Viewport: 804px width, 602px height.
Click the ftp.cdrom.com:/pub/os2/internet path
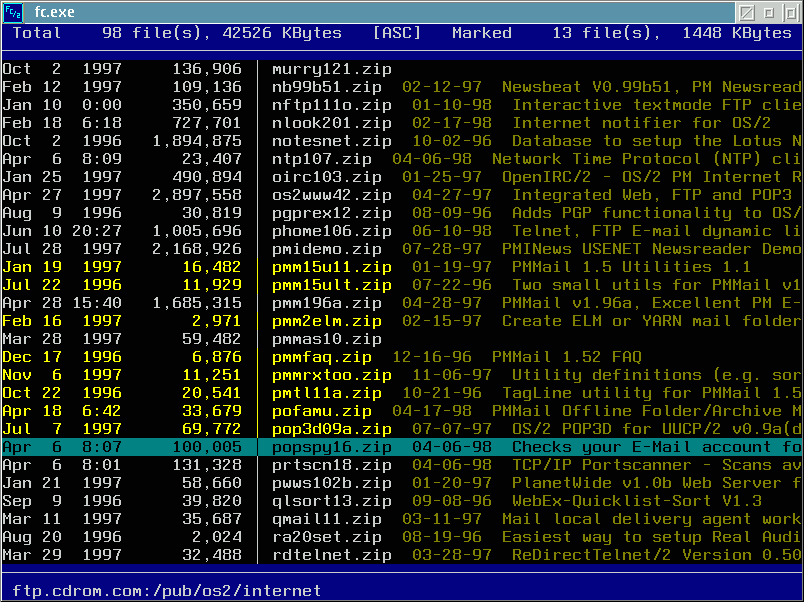coord(167,591)
